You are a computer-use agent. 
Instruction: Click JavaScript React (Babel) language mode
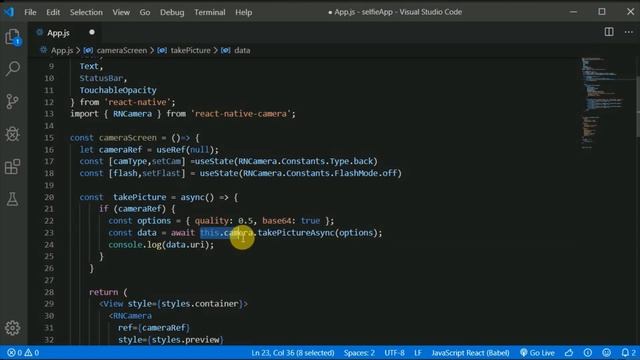[470, 353]
